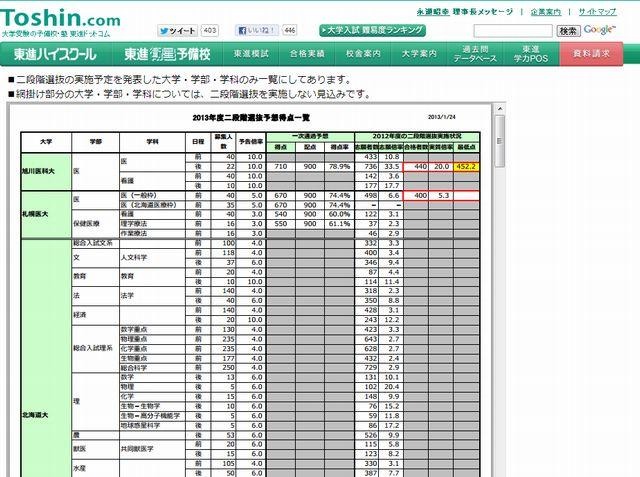
Task: Click the Toshin.com logo
Action: 60,19
